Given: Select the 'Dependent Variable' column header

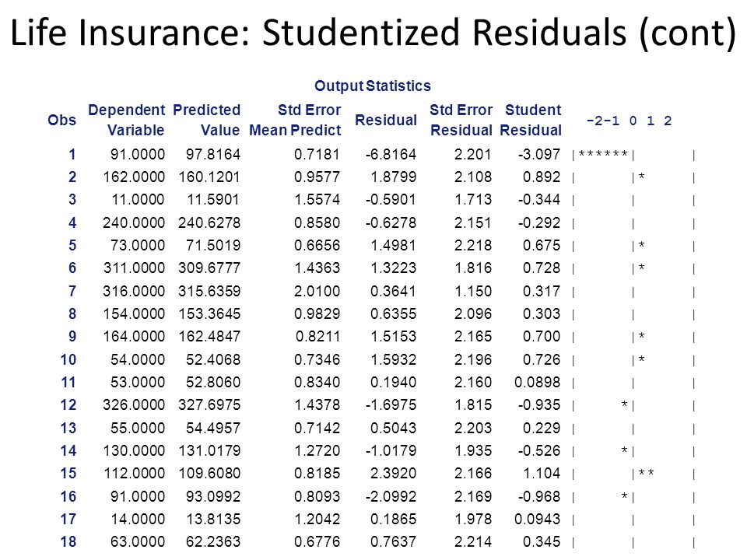Looking at the screenshot, I should (126, 120).
